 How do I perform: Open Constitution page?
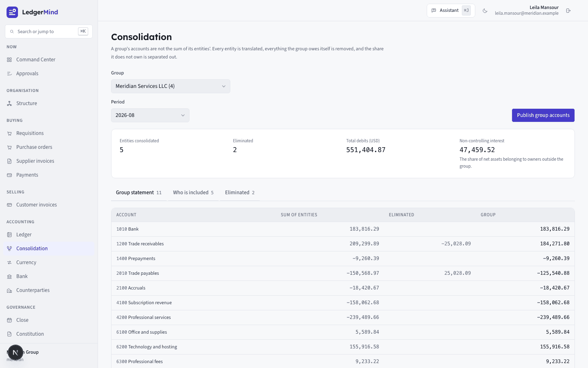tap(49, 334)
